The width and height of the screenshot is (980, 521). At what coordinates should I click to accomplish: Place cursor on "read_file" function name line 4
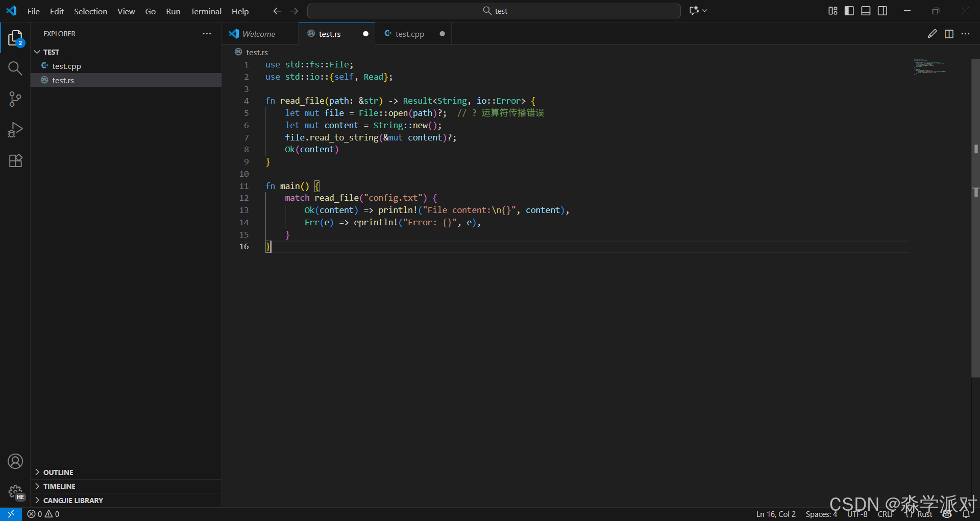point(302,101)
